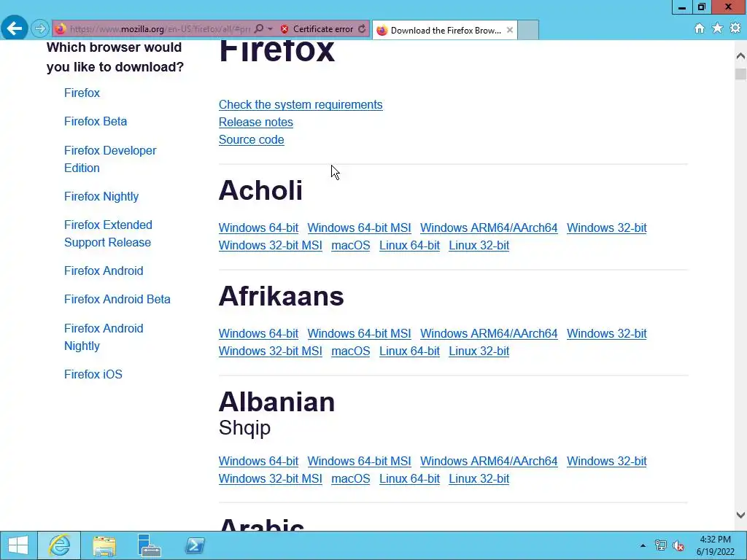Download Afrikaans macOS build

point(351,351)
